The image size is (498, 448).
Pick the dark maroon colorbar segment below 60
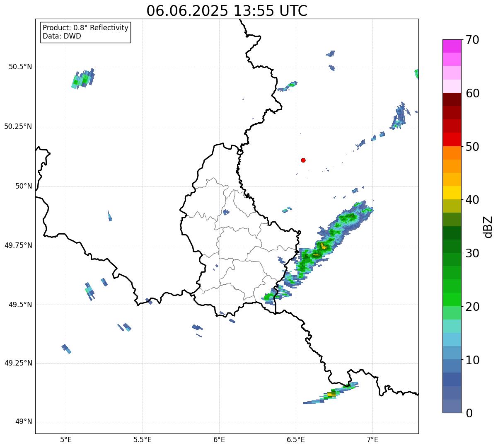pos(452,99)
